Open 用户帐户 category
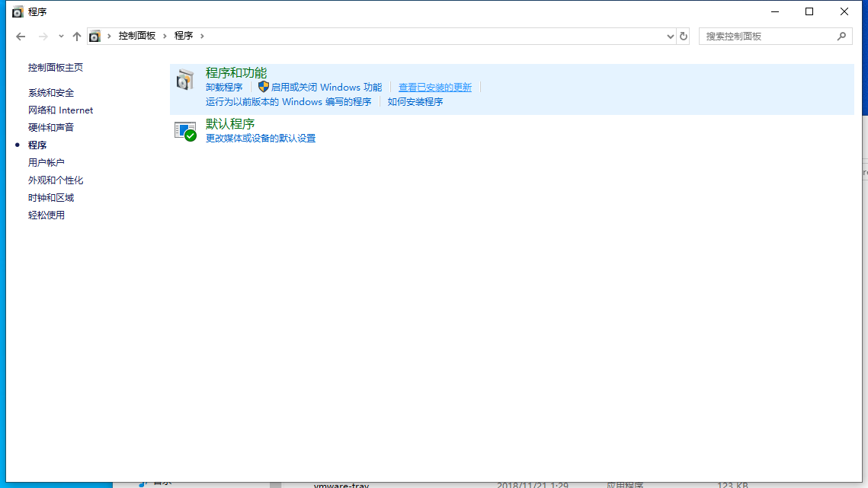This screenshot has height=488, width=868. 46,163
